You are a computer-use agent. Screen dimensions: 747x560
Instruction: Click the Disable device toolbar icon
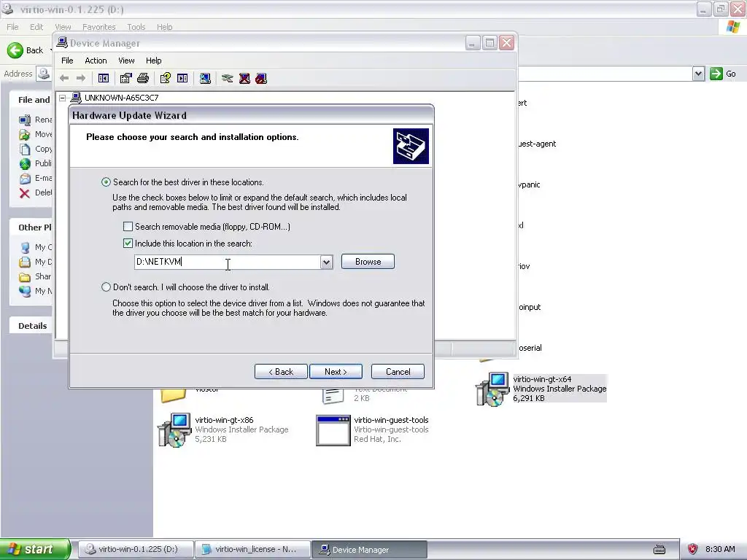[x=261, y=78]
